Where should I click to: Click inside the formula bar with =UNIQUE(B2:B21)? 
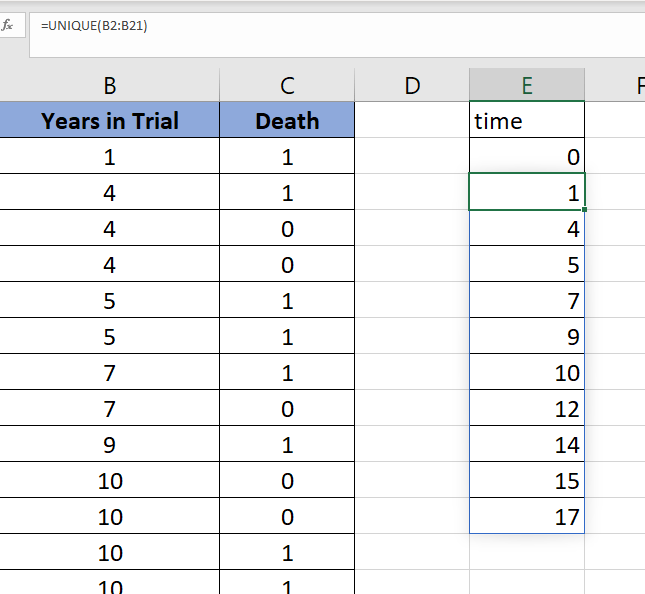click(x=337, y=35)
